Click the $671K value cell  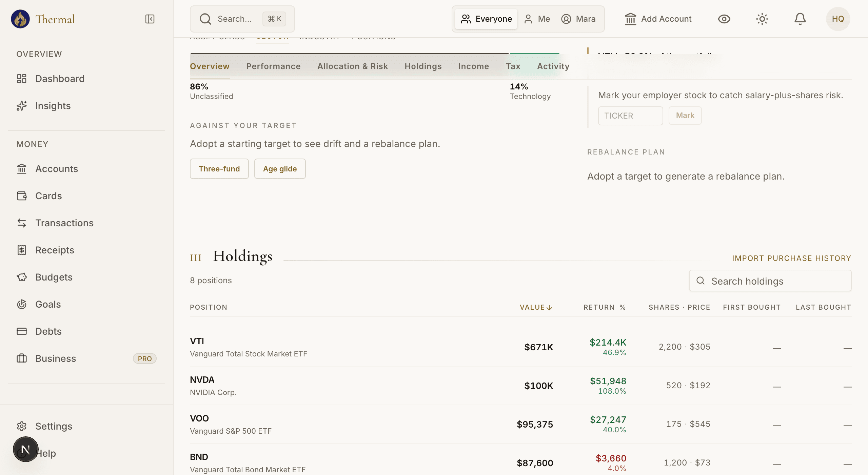538,347
